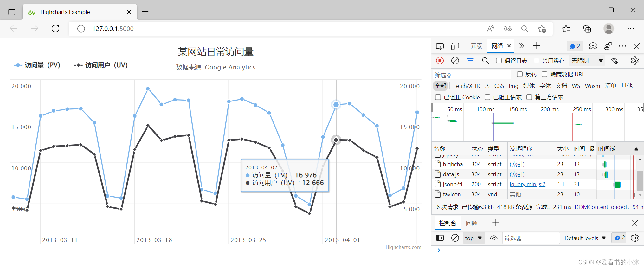Open network conditions wifi icon
Screen dimensions: 644x268
[x=615, y=61]
